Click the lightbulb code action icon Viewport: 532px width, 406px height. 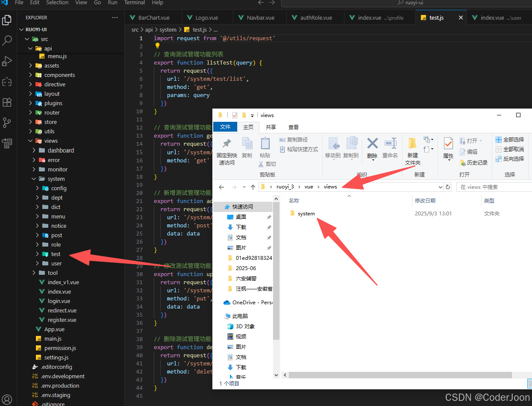tap(157, 46)
